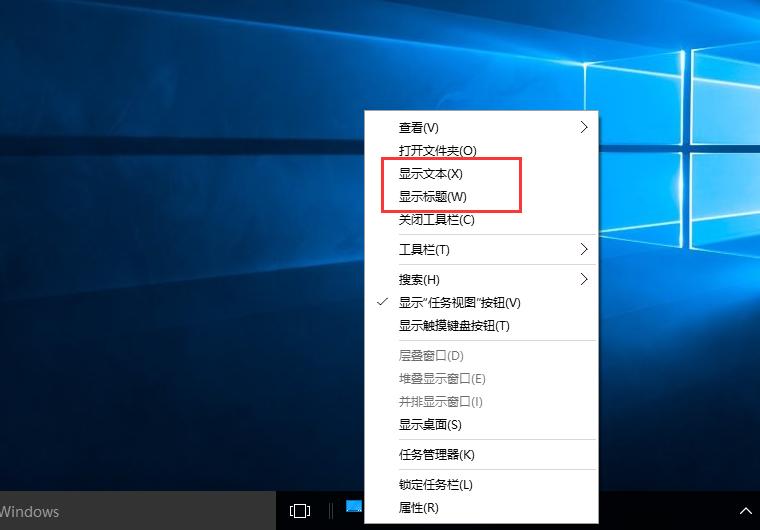This screenshot has height=530, width=760.
Task: Open 任务管理器(K) from the menu
Action: click(481, 455)
